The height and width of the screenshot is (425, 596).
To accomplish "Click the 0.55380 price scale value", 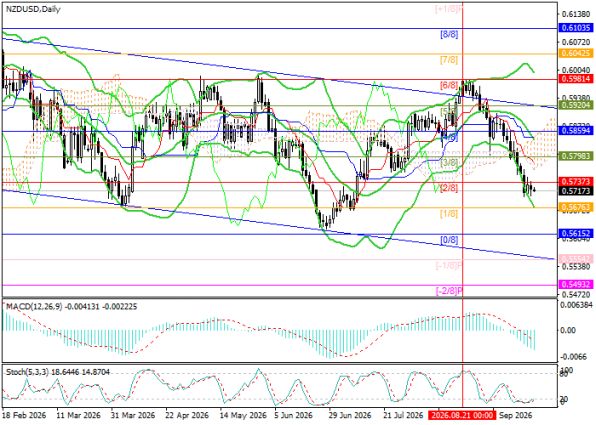I will 577,267.
